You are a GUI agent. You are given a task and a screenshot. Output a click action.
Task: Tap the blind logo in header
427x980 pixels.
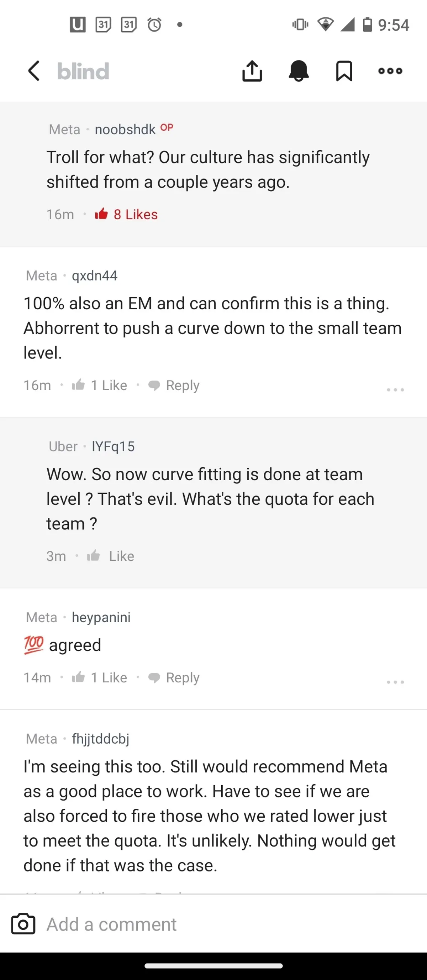83,71
